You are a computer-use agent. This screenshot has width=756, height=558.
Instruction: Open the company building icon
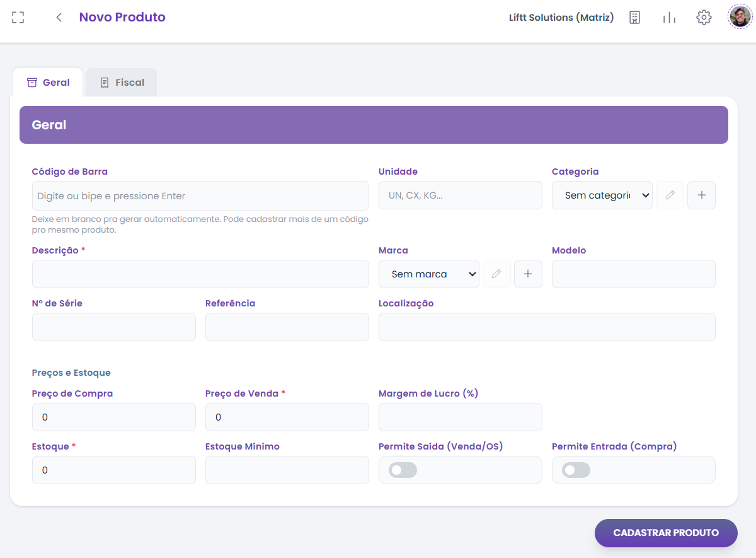[x=634, y=18]
